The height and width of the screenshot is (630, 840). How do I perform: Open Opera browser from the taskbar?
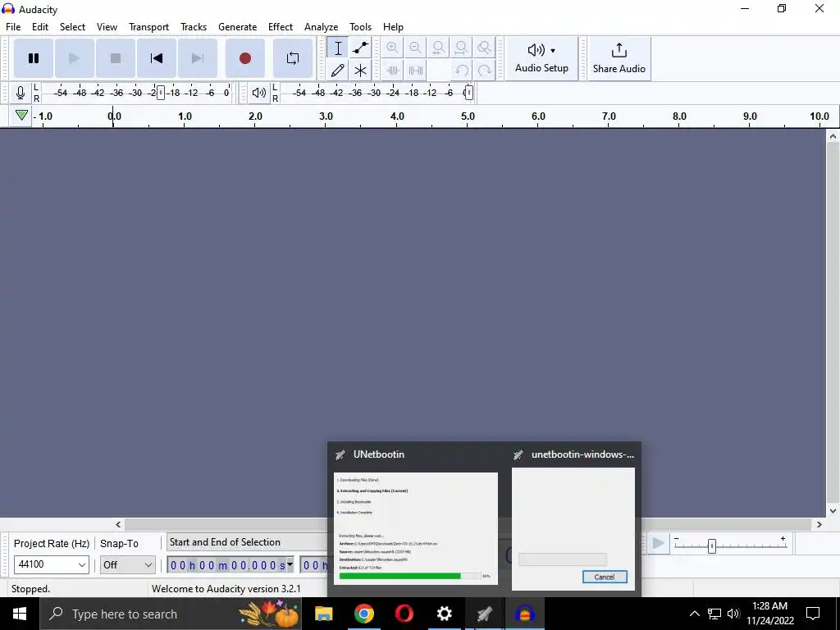point(404,614)
